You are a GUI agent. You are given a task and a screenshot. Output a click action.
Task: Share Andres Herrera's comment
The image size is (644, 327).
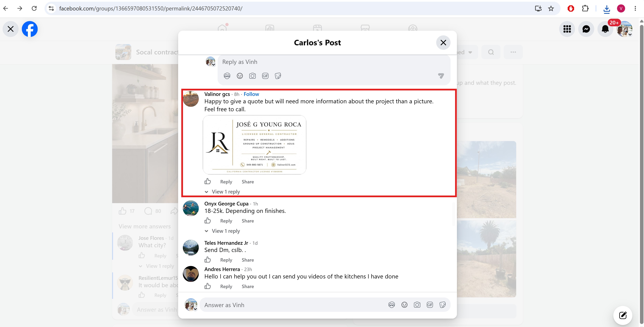248,287
